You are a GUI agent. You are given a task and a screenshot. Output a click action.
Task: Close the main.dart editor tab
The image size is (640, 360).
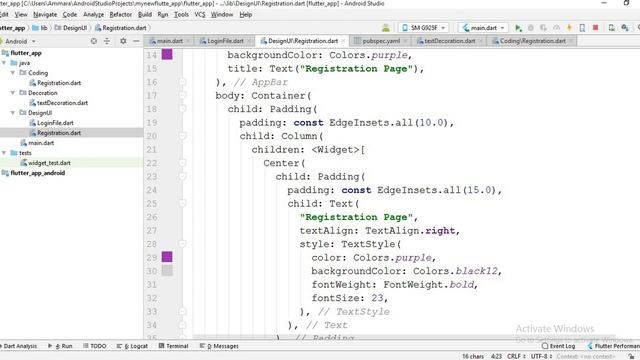(x=188, y=41)
